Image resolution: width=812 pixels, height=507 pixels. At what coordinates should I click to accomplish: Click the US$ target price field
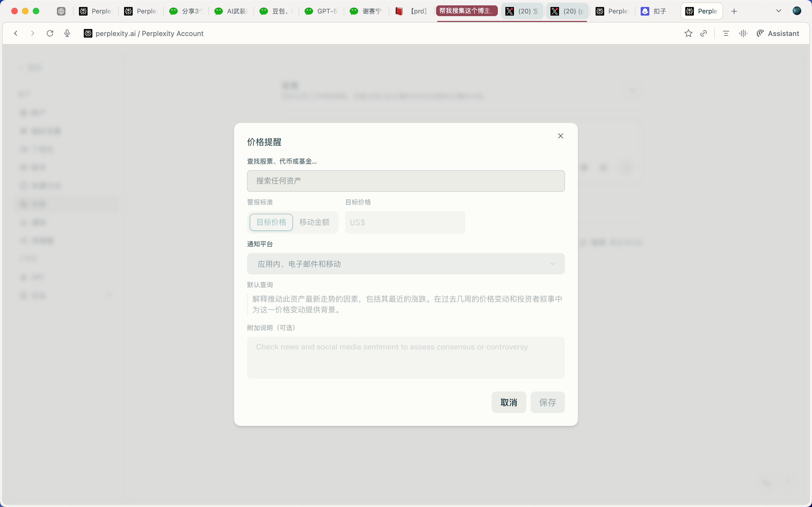click(405, 222)
